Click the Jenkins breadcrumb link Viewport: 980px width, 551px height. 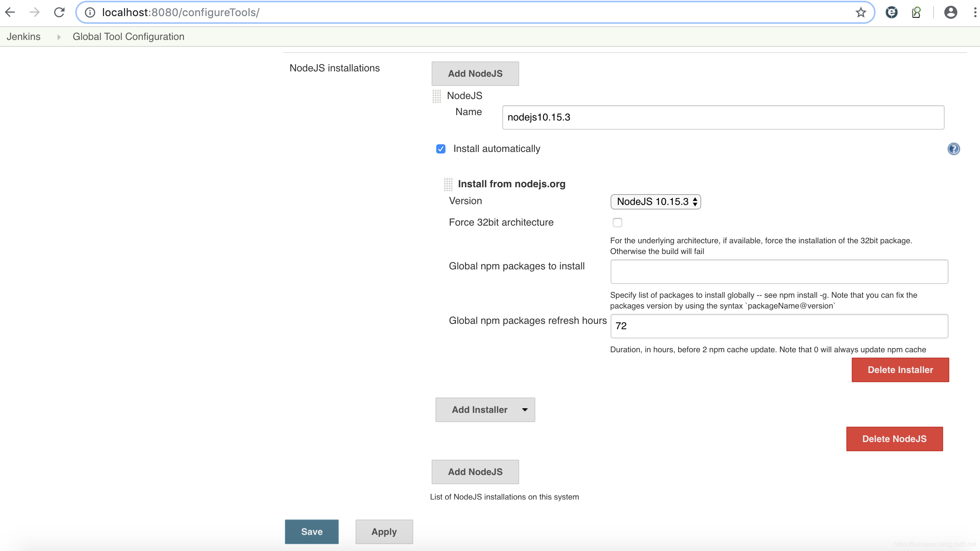coord(23,36)
